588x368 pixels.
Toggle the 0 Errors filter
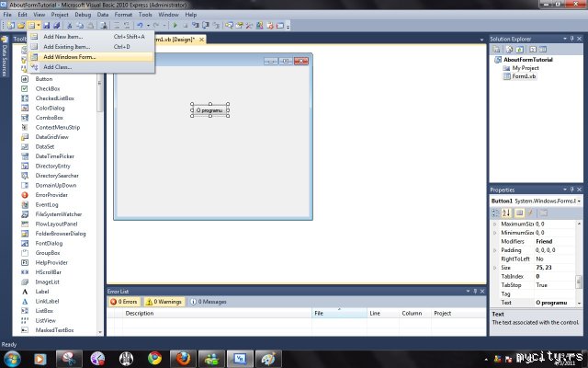pyautogui.click(x=124, y=302)
